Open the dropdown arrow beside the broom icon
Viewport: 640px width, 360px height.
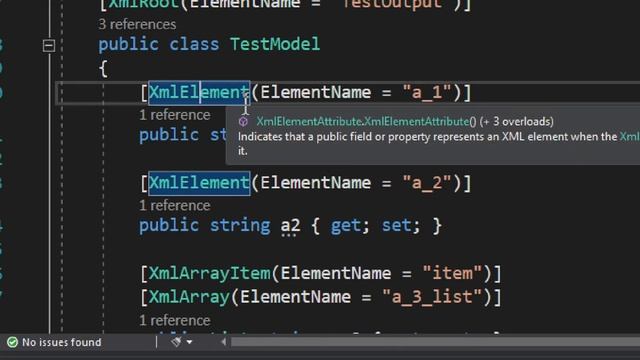pos(189,342)
